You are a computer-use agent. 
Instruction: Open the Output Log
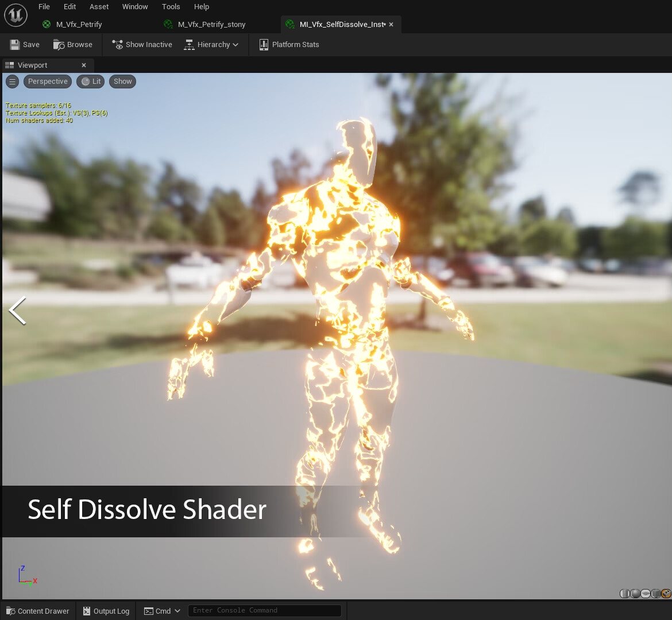[106, 611]
